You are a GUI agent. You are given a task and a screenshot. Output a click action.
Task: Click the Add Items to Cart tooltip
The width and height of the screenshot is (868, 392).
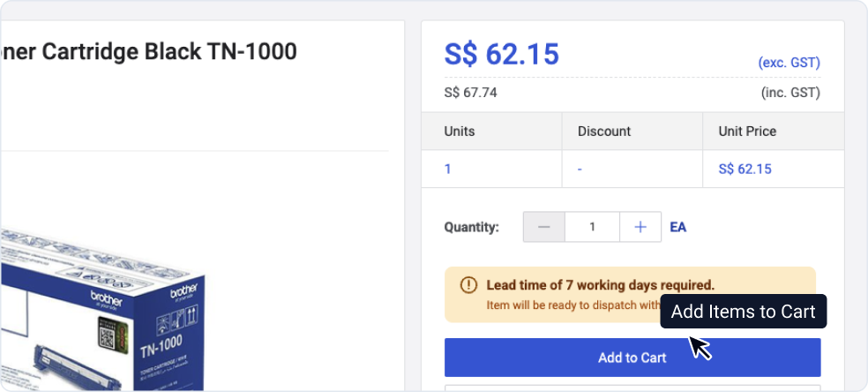click(744, 312)
